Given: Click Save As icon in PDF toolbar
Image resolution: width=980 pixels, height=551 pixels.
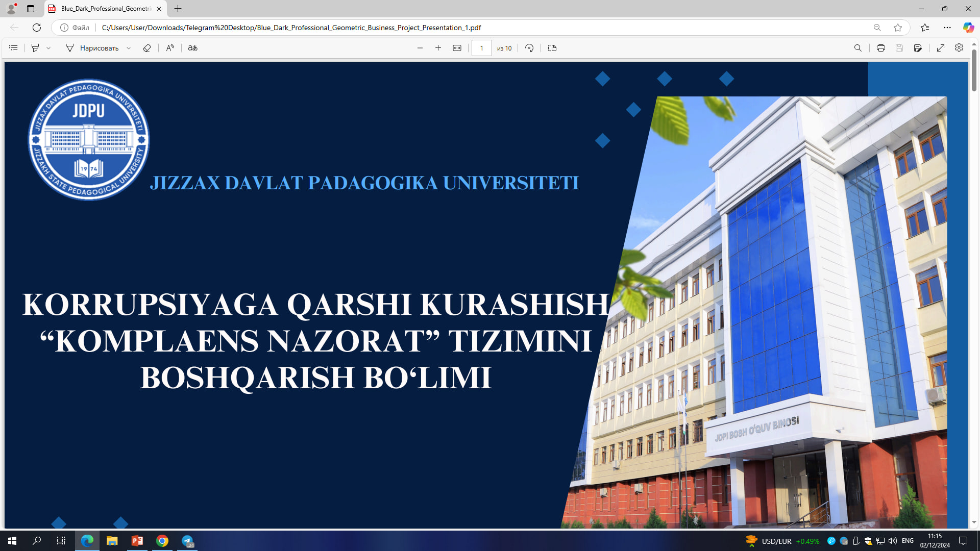Looking at the screenshot, I should point(918,48).
